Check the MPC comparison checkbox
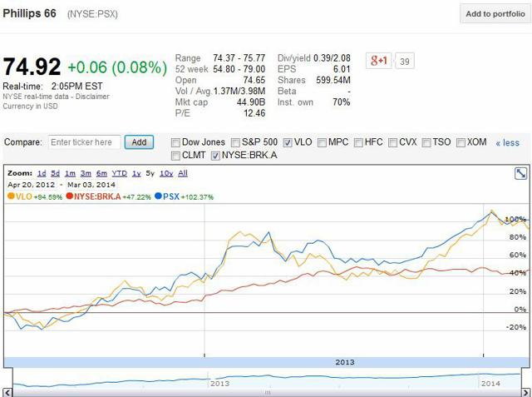Image resolution: width=532 pixels, height=397 pixels. tap(322, 142)
